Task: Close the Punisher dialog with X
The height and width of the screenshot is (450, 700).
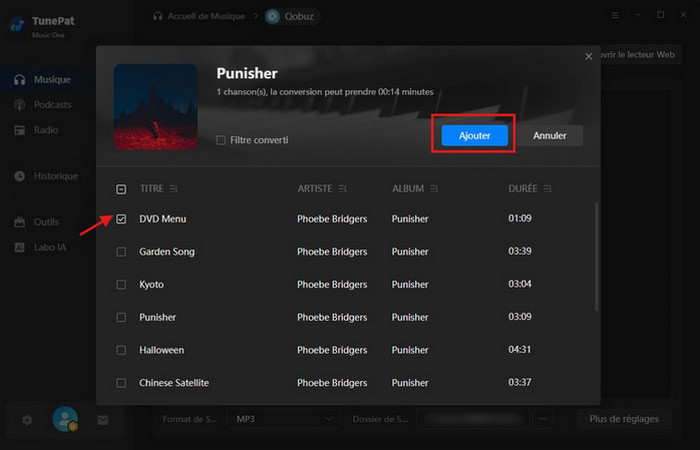Action: pos(588,57)
